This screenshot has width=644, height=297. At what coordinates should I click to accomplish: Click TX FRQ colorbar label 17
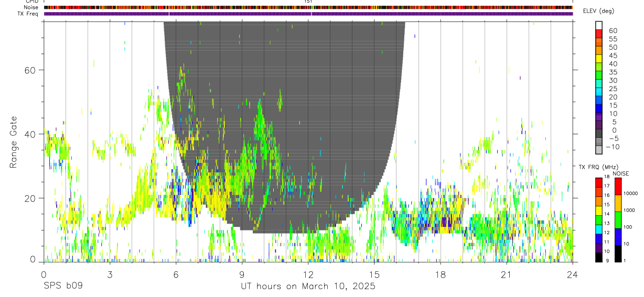[607, 186]
